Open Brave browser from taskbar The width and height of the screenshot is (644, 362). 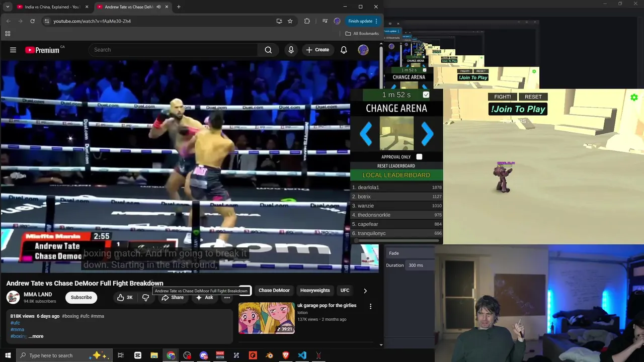(286, 355)
